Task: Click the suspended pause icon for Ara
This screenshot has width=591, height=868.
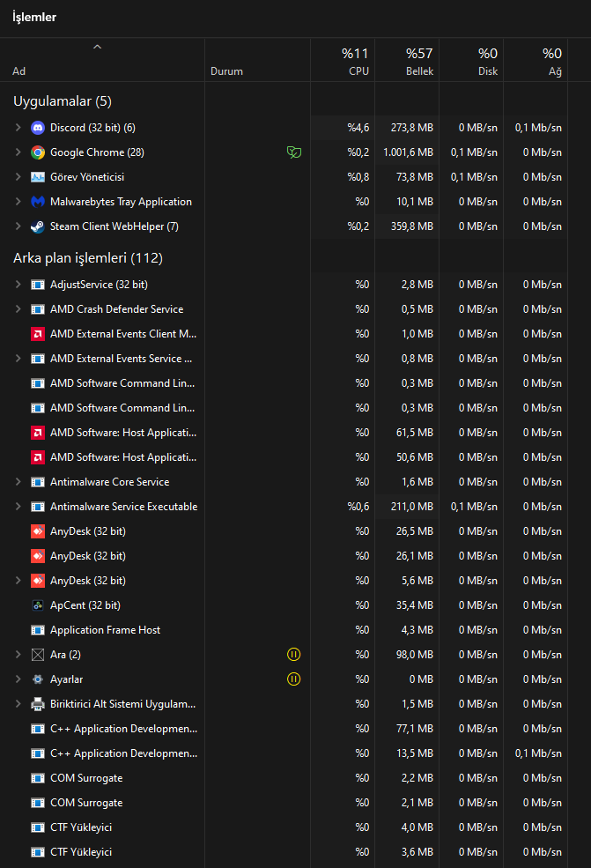Action: [x=294, y=655]
